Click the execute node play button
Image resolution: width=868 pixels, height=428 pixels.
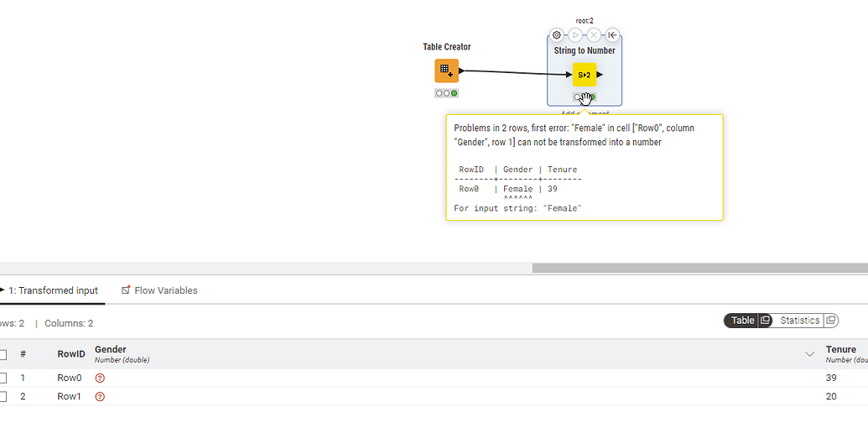(x=575, y=35)
